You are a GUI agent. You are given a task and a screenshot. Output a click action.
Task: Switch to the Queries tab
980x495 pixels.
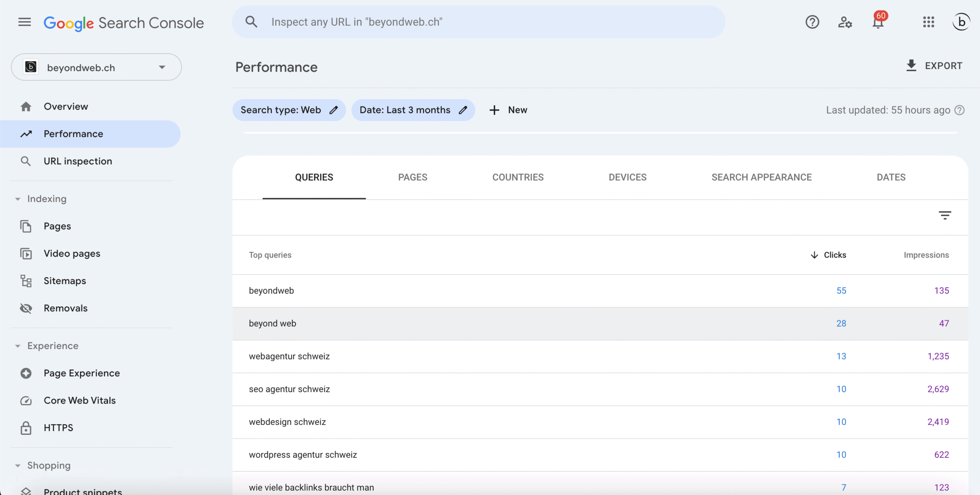click(x=314, y=177)
